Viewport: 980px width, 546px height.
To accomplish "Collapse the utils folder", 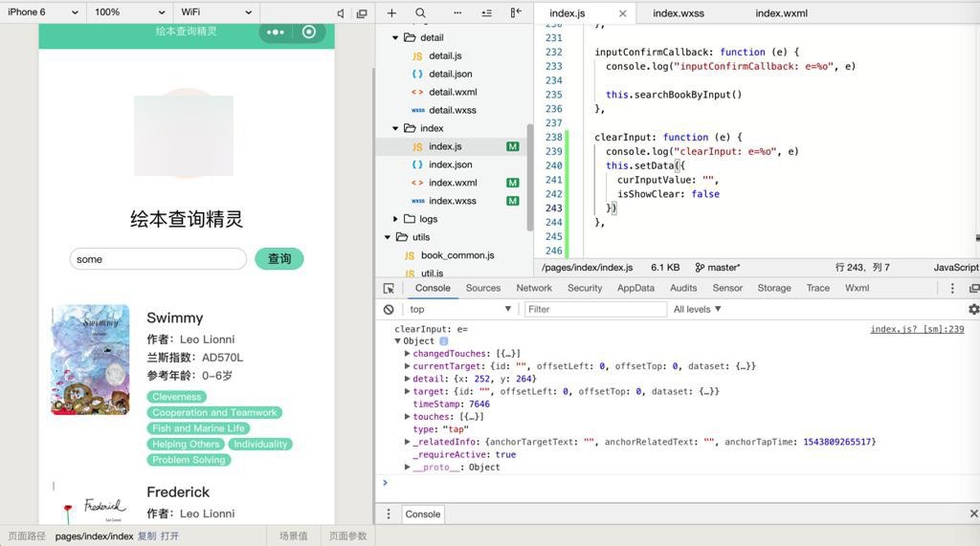I will click(388, 237).
